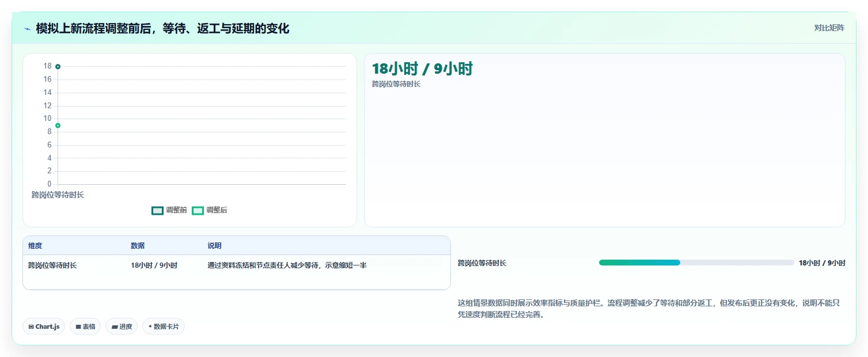Click the 数据卡片 chip's sparkle icon

click(x=150, y=326)
